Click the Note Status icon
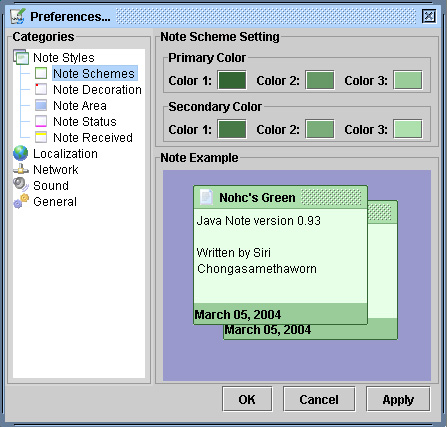 click(41, 121)
